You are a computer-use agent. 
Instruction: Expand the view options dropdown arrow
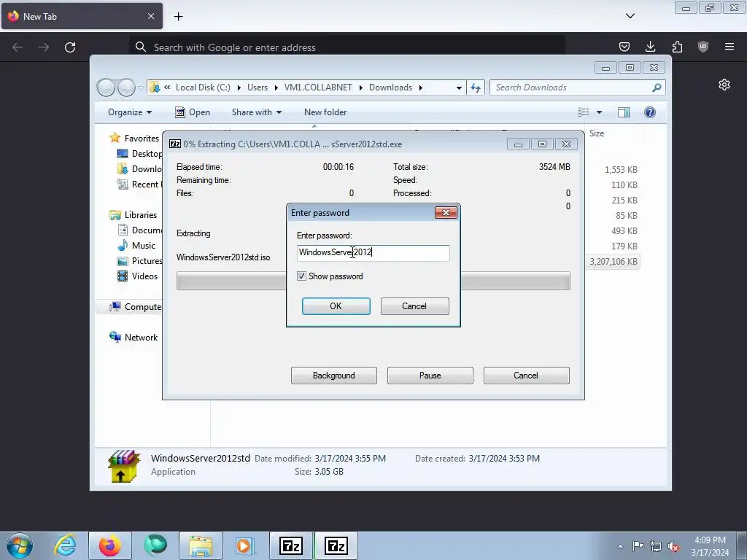(600, 112)
